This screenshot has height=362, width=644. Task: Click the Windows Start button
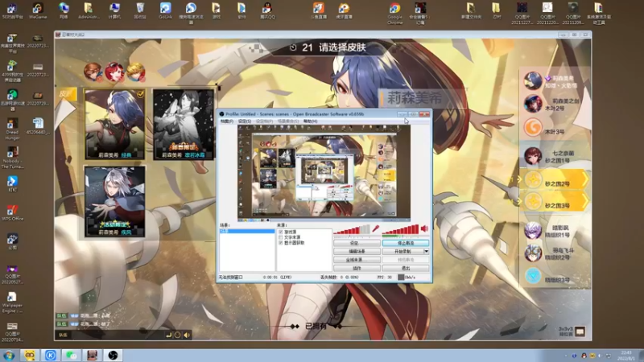[x=9, y=356]
